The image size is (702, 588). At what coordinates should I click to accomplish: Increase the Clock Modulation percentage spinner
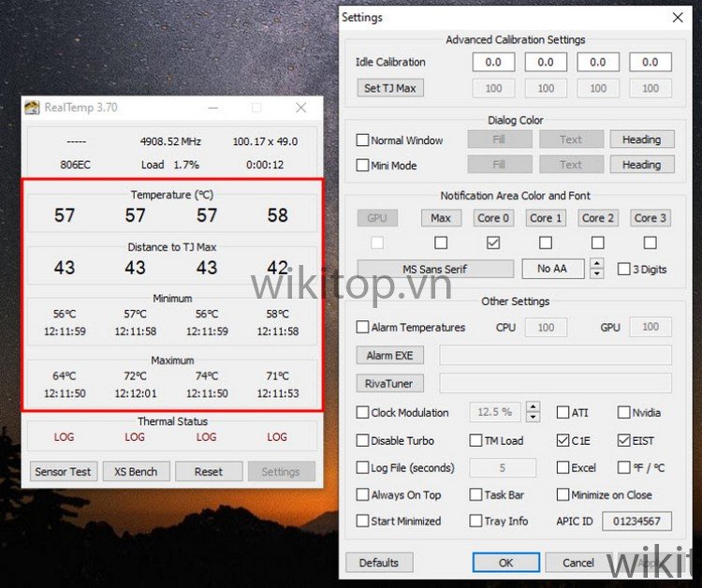(533, 407)
